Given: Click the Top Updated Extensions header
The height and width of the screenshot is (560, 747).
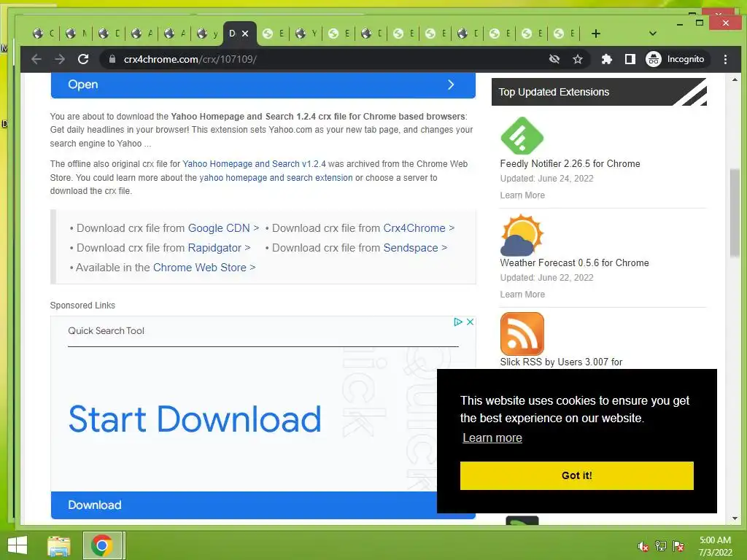Looking at the screenshot, I should pyautogui.click(x=599, y=92).
